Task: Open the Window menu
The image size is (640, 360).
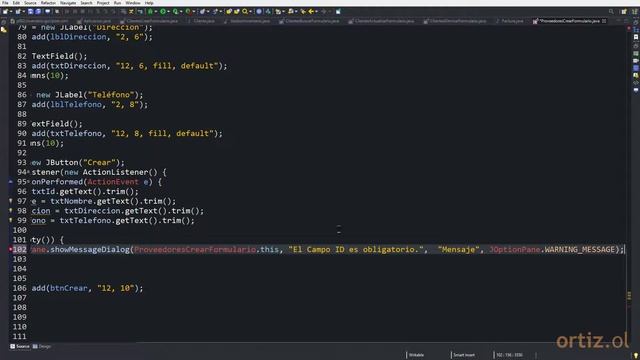Action: 133,3
